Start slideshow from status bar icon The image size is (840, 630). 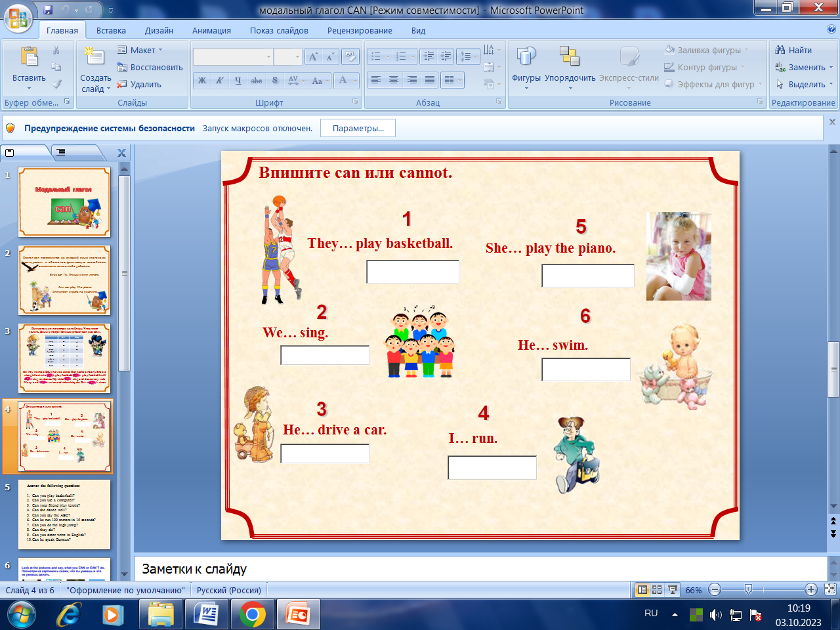pos(673,590)
